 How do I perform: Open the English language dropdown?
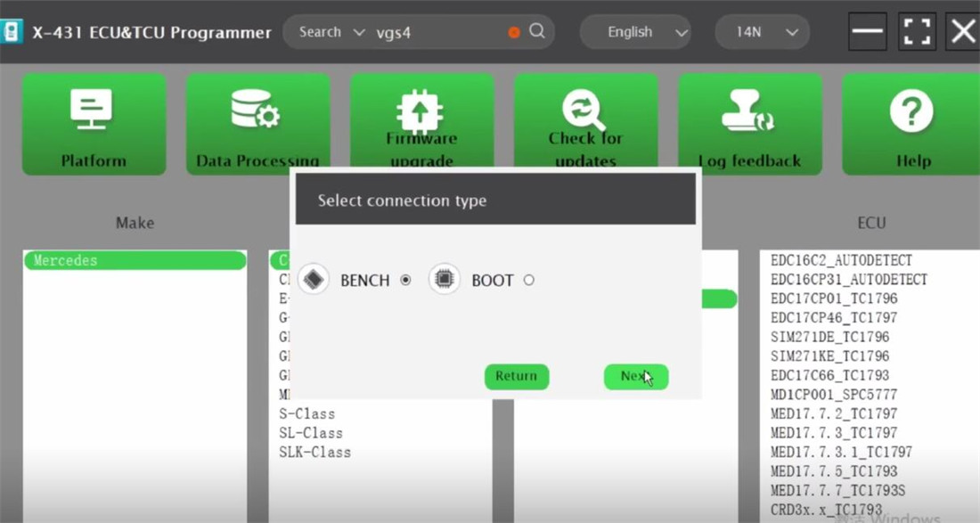[x=647, y=32]
